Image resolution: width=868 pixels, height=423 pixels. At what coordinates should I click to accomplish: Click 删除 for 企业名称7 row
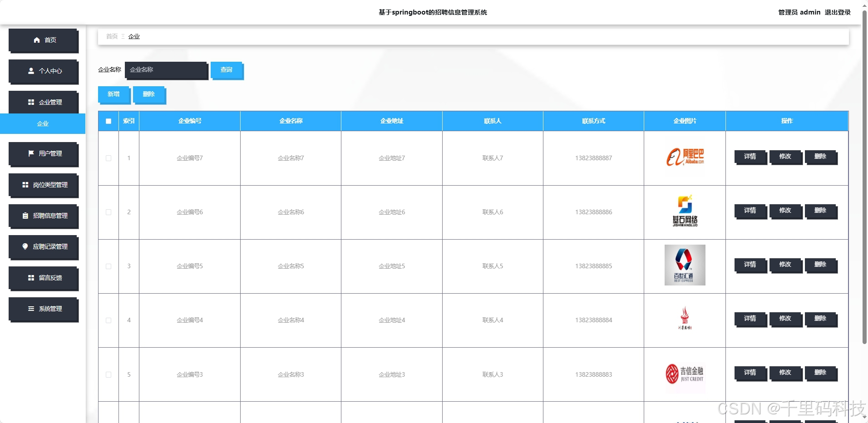coord(821,157)
